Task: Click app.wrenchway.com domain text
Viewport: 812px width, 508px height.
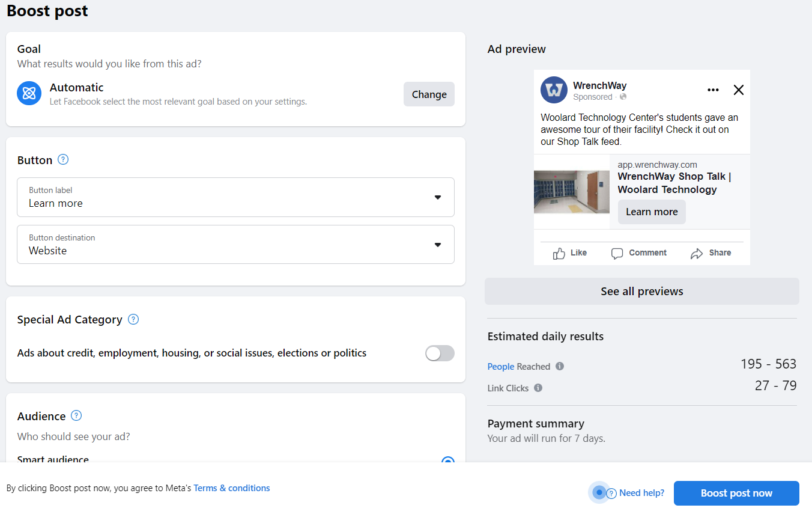Action: tap(657, 165)
